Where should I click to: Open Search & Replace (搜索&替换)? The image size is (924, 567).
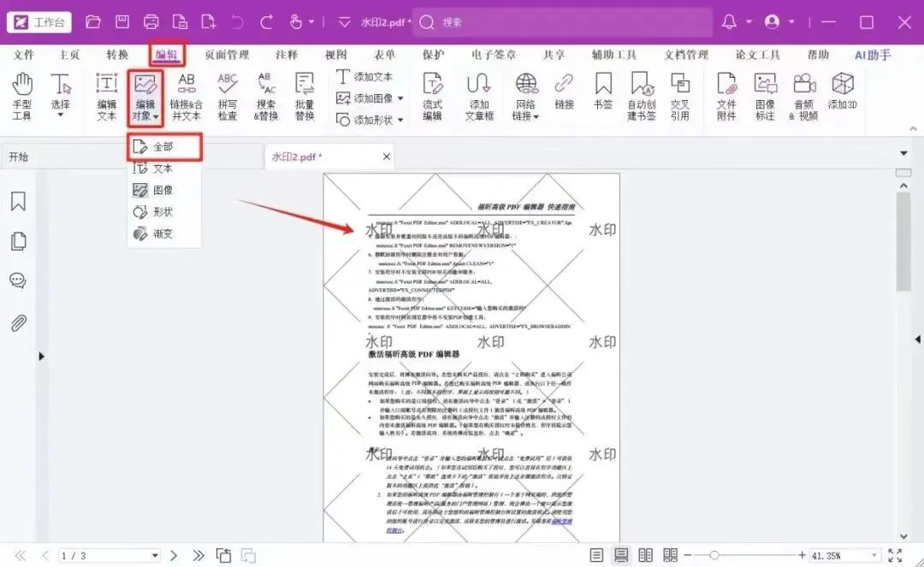click(x=266, y=97)
